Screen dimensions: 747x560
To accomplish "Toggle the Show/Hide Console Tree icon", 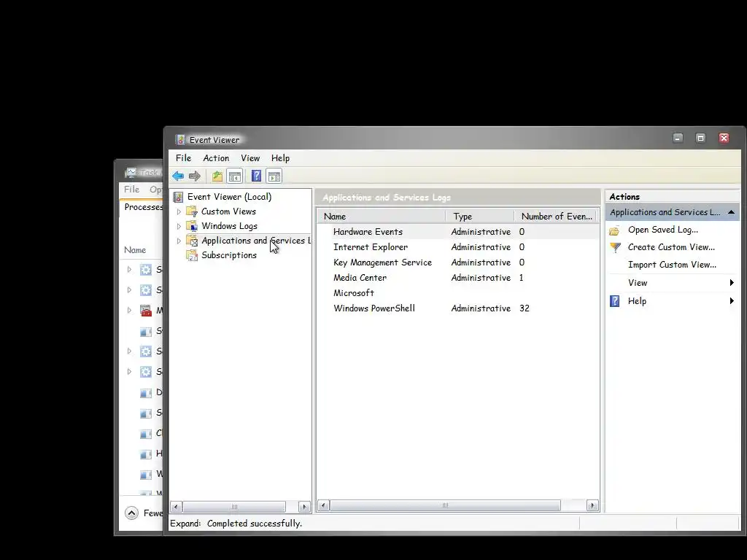I will point(235,176).
